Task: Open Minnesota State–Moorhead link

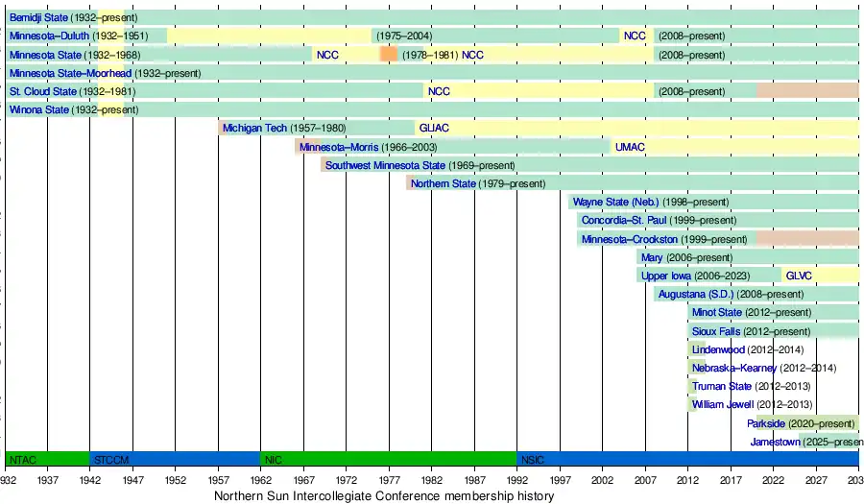Action: coord(70,73)
